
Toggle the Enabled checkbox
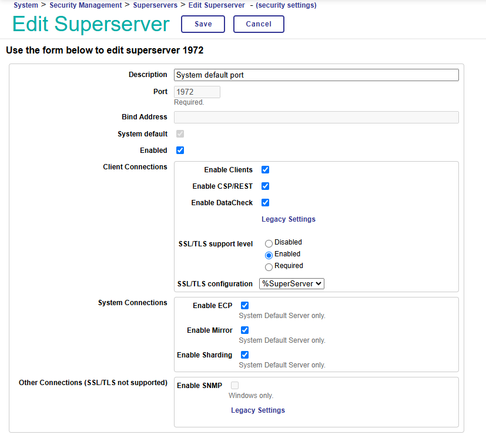(180, 151)
